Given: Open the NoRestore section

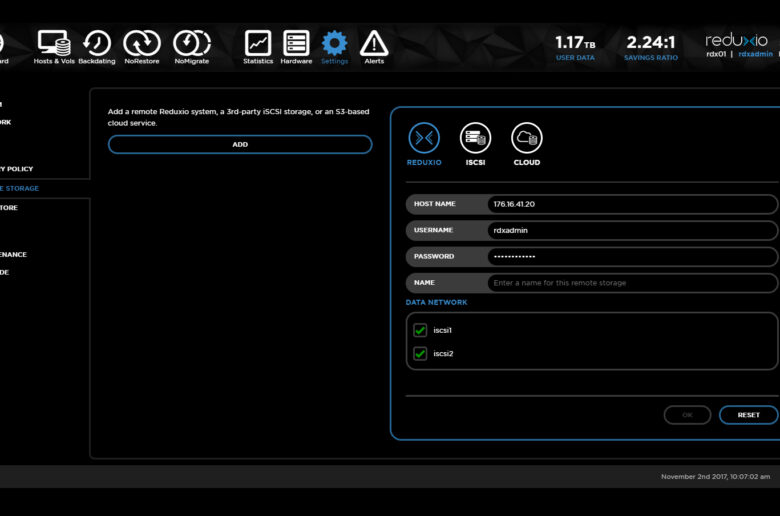Looking at the screenshot, I should coord(142,47).
